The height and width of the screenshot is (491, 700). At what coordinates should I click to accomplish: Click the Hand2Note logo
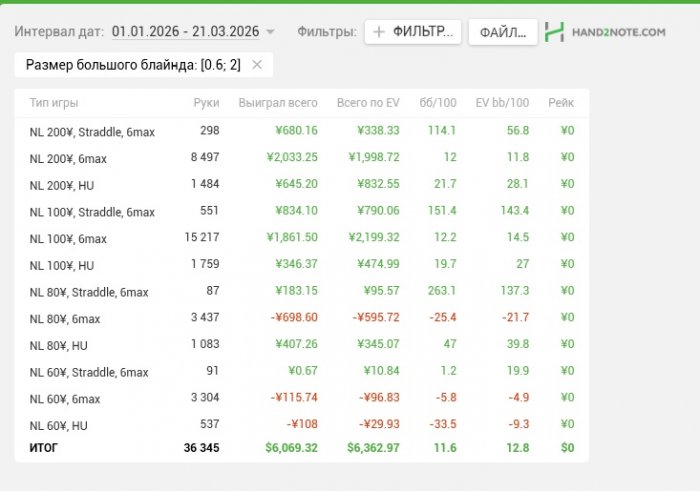click(x=605, y=32)
